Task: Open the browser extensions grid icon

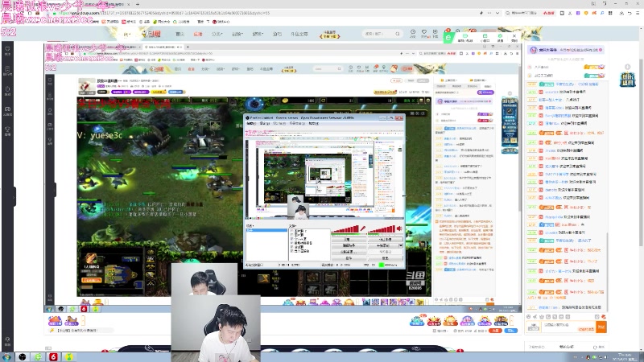Action: (610, 13)
